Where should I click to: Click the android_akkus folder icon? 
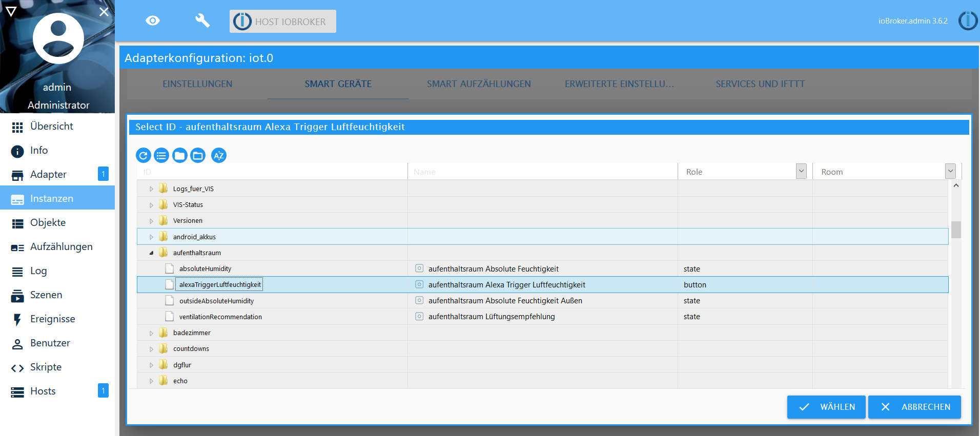pyautogui.click(x=164, y=236)
